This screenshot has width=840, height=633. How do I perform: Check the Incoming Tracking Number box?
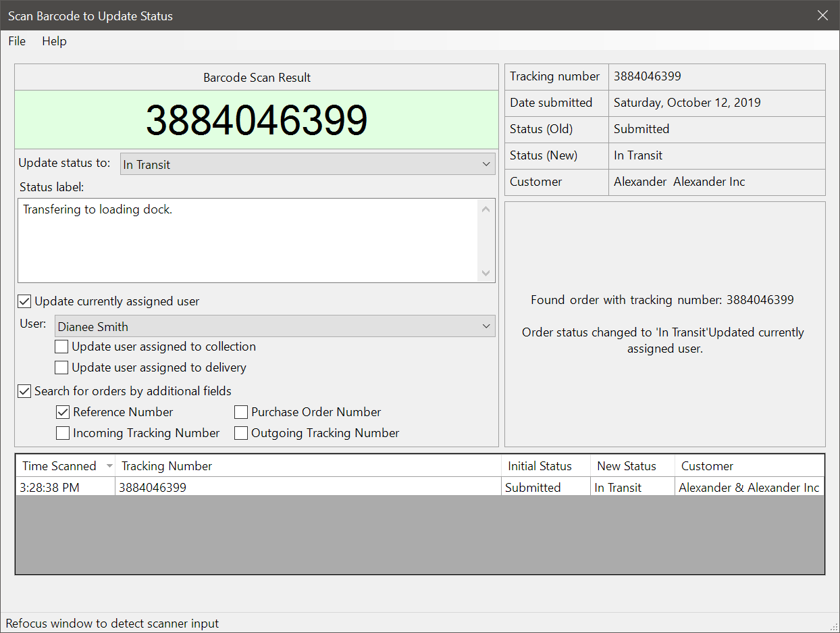pos(63,433)
